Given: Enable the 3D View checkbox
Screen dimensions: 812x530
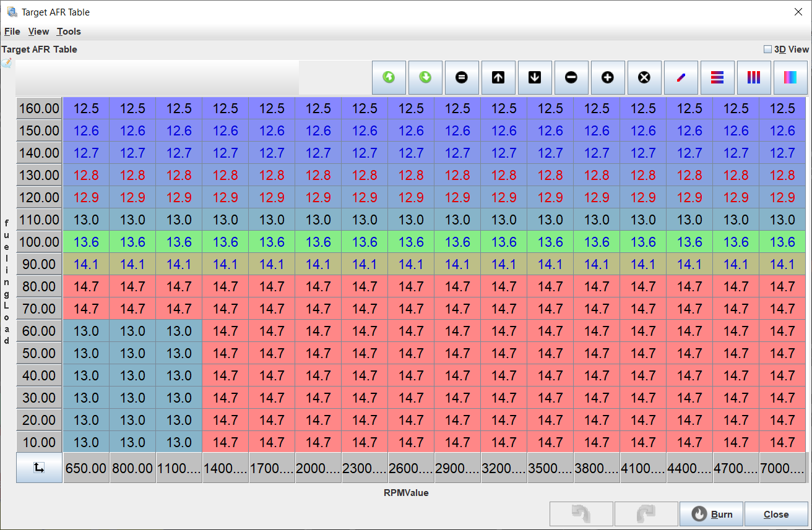Looking at the screenshot, I should (x=768, y=49).
